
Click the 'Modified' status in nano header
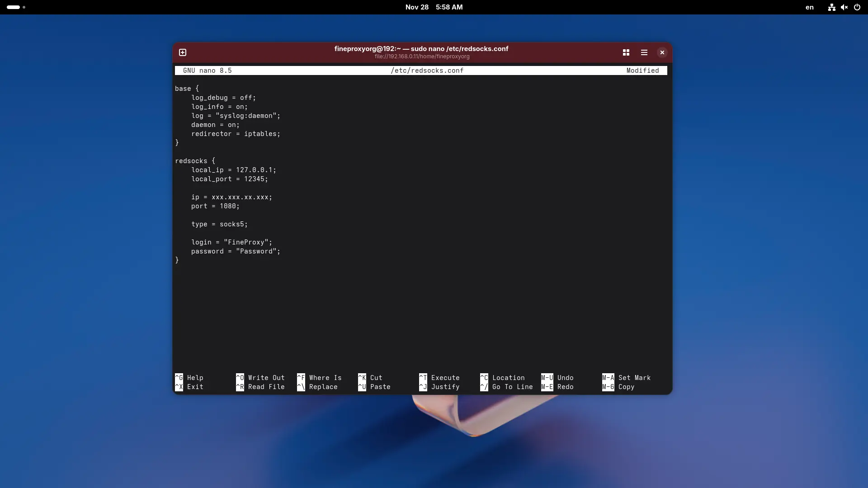[x=643, y=70]
